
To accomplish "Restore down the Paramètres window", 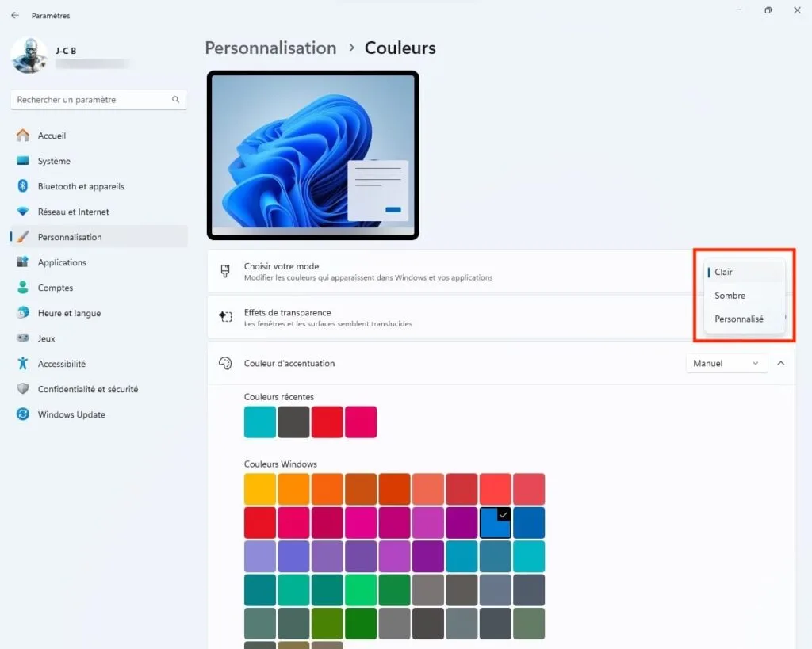I will point(768,10).
